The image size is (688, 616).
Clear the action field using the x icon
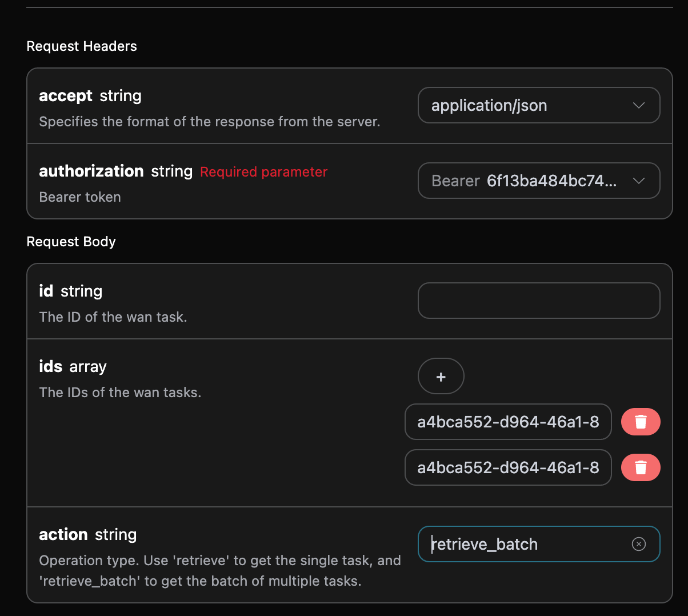(638, 544)
